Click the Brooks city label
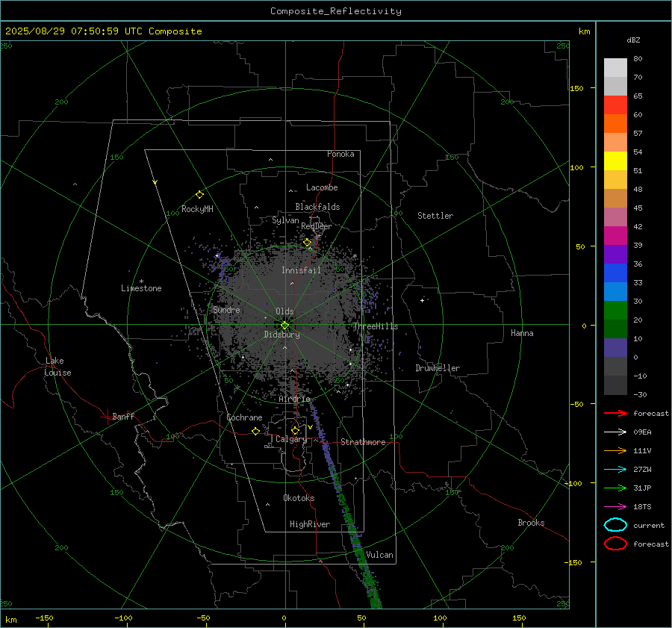 tap(531, 523)
